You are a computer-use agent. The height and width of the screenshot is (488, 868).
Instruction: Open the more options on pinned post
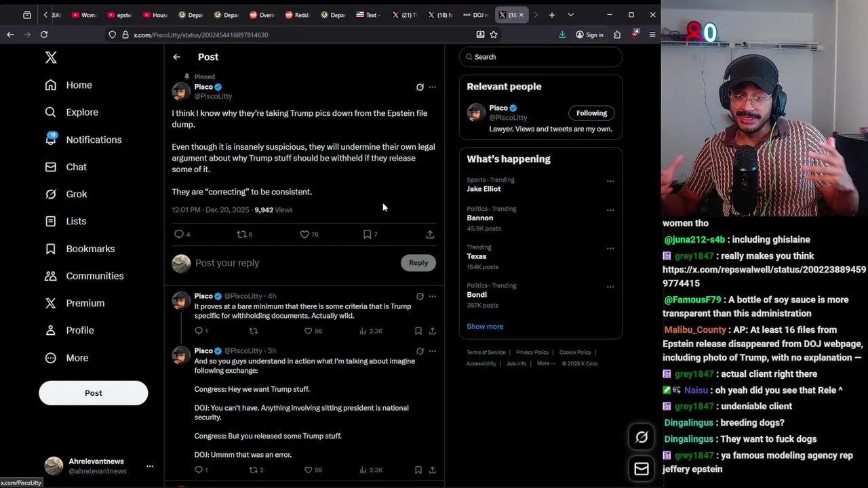pos(433,87)
